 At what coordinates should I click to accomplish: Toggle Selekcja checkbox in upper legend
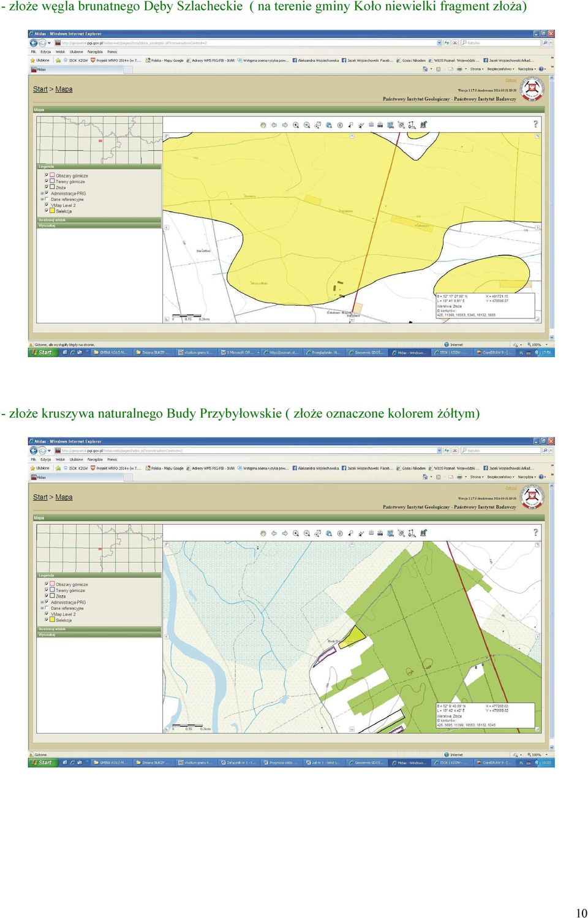coord(47,211)
